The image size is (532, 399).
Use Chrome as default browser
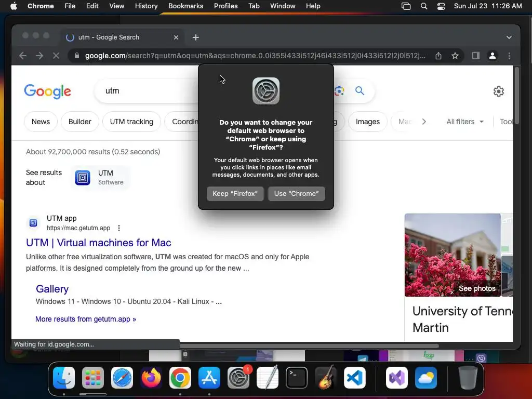[x=297, y=193]
